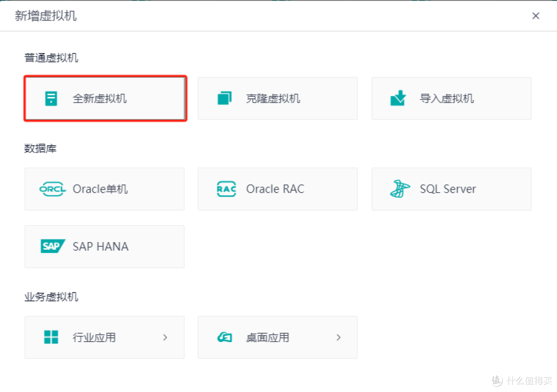557x392 pixels.
Task: Open the 行业应用 text label
Action: coord(94,337)
